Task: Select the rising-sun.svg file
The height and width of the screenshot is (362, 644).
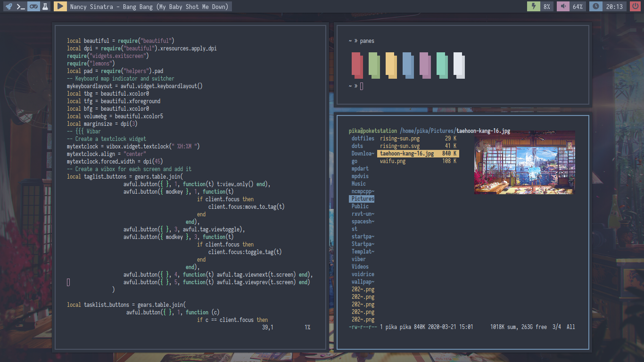Action: point(418,146)
